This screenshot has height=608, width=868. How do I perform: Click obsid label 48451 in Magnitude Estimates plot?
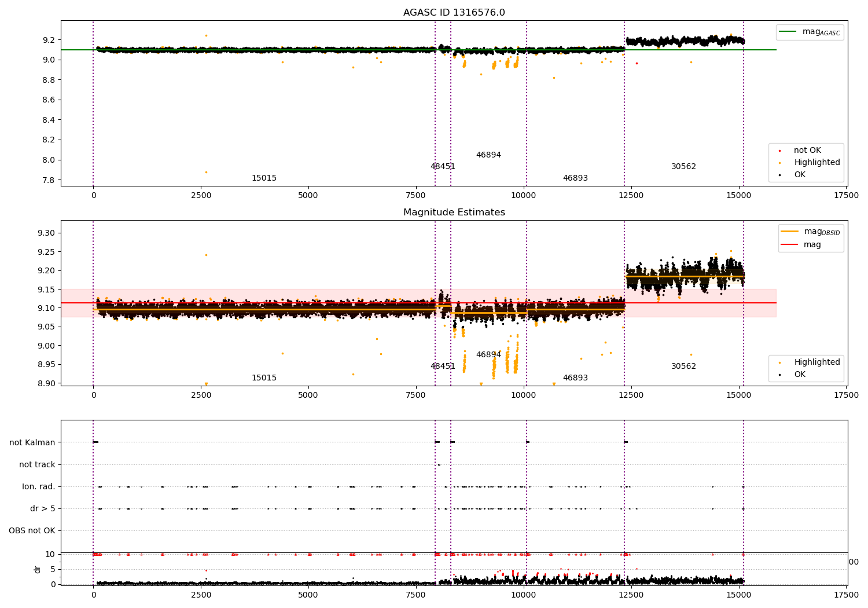coord(443,367)
